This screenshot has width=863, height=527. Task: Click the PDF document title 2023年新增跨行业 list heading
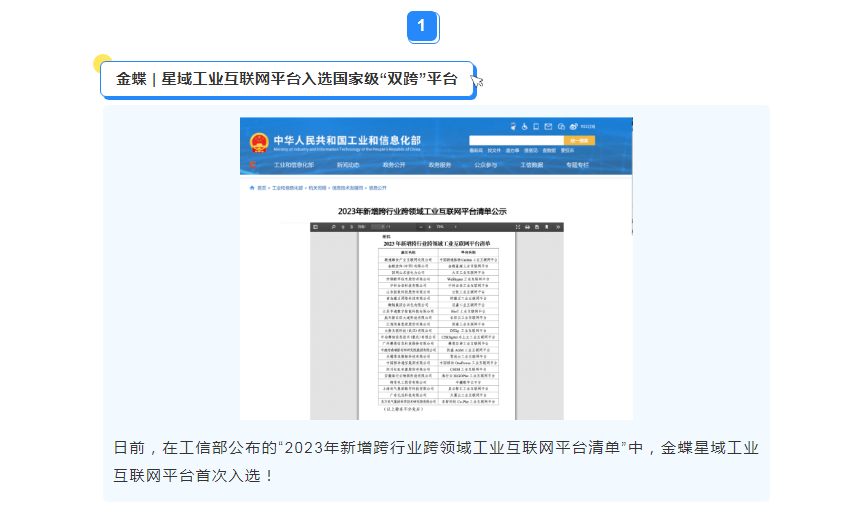[x=437, y=243]
